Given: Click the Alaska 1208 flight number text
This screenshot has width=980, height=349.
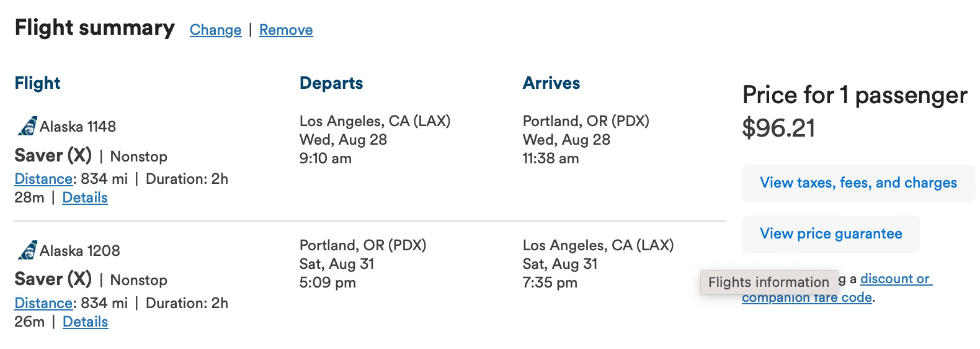Looking at the screenshot, I should point(79,251).
